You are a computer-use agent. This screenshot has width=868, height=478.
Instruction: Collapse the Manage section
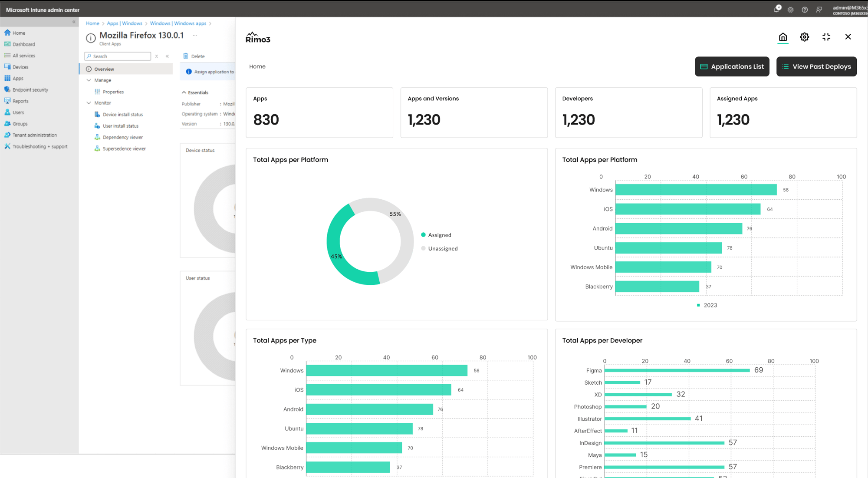tap(89, 80)
